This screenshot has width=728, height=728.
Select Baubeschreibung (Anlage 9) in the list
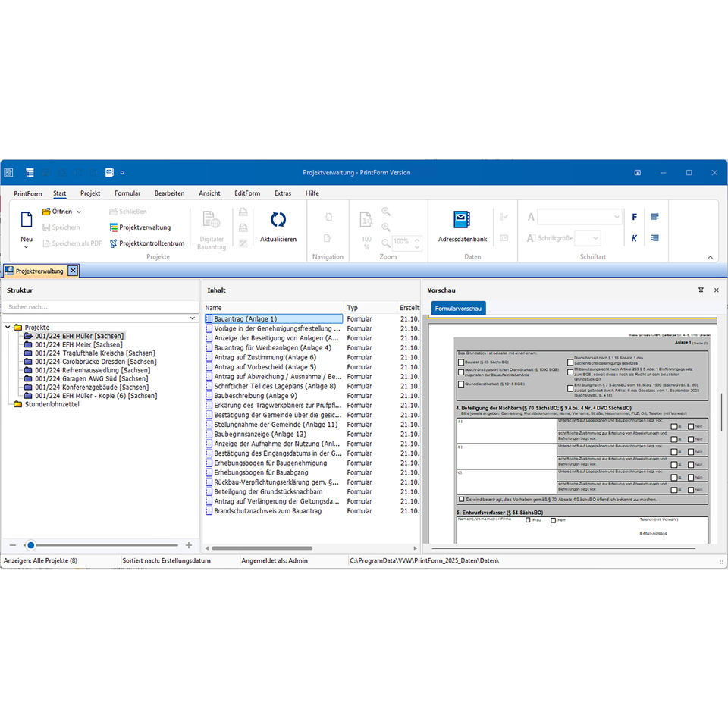click(x=256, y=396)
